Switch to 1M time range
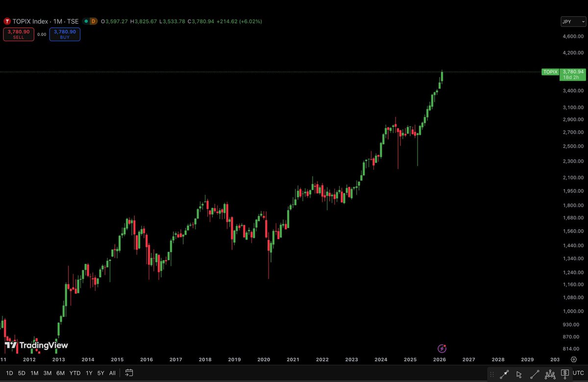588x382 pixels. 34,373
